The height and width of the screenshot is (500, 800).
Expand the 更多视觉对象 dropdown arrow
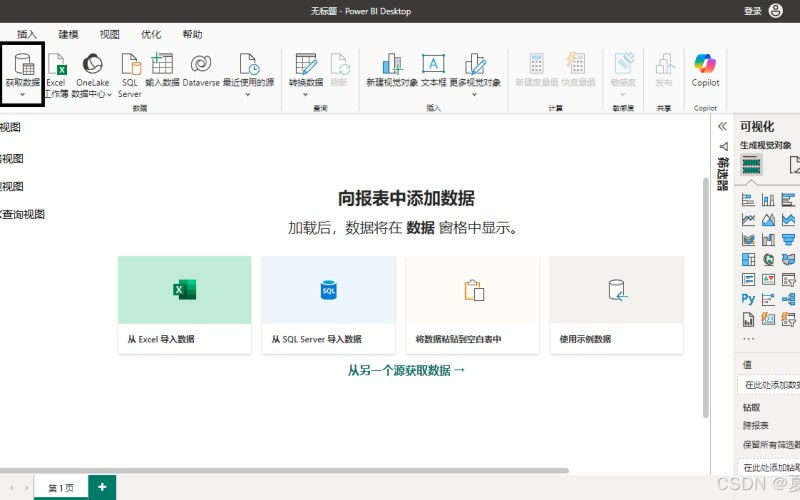[x=474, y=94]
